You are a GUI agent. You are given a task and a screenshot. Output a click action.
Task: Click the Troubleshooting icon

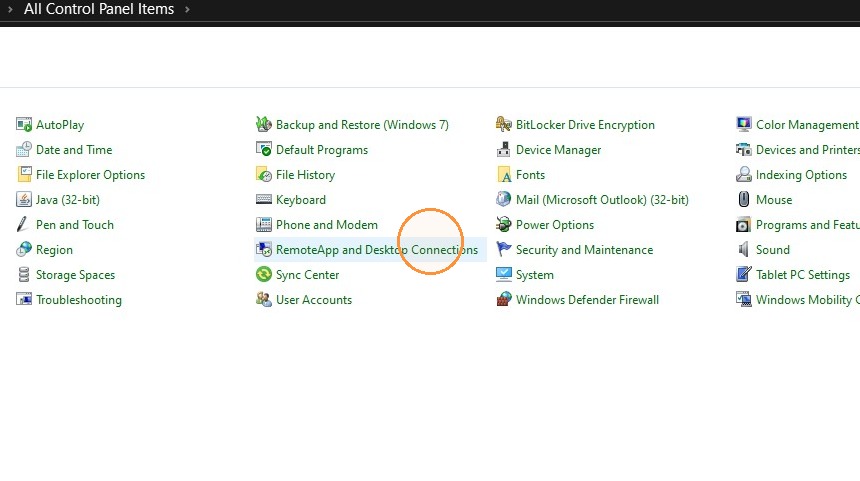(24, 299)
